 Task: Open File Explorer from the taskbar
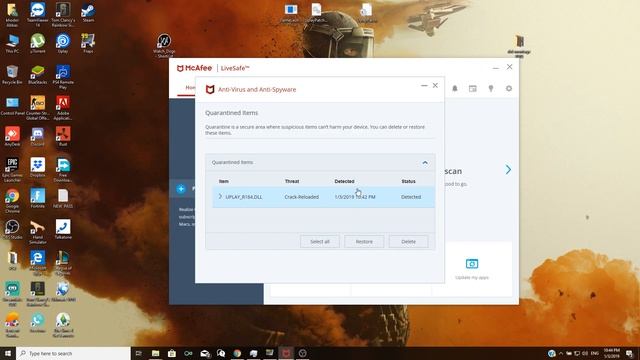[156, 353]
